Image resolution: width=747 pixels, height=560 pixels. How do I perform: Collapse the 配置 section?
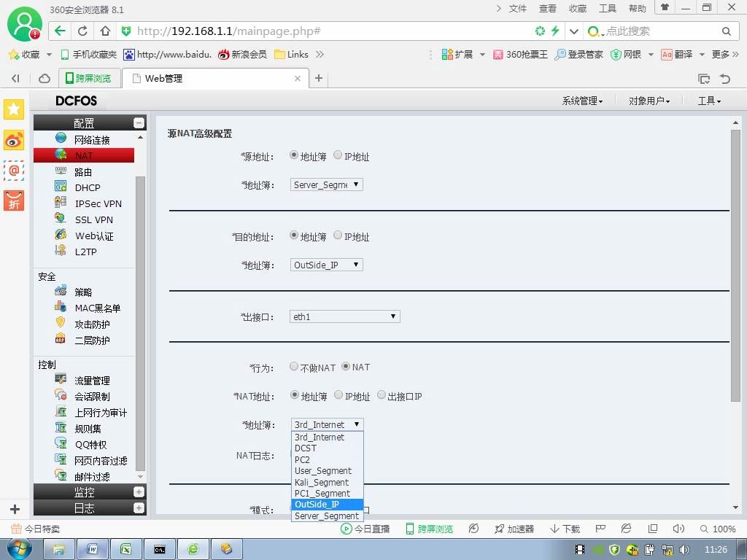pyautogui.click(x=139, y=122)
